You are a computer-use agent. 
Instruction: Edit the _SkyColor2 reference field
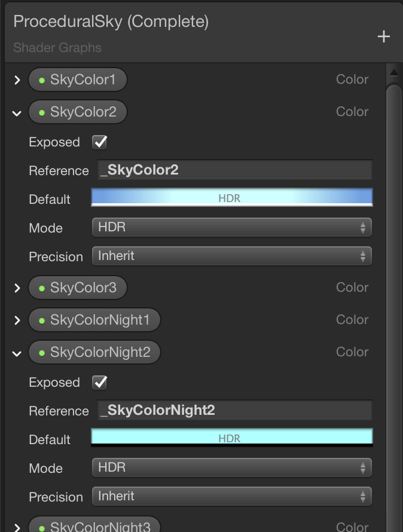[x=235, y=170]
